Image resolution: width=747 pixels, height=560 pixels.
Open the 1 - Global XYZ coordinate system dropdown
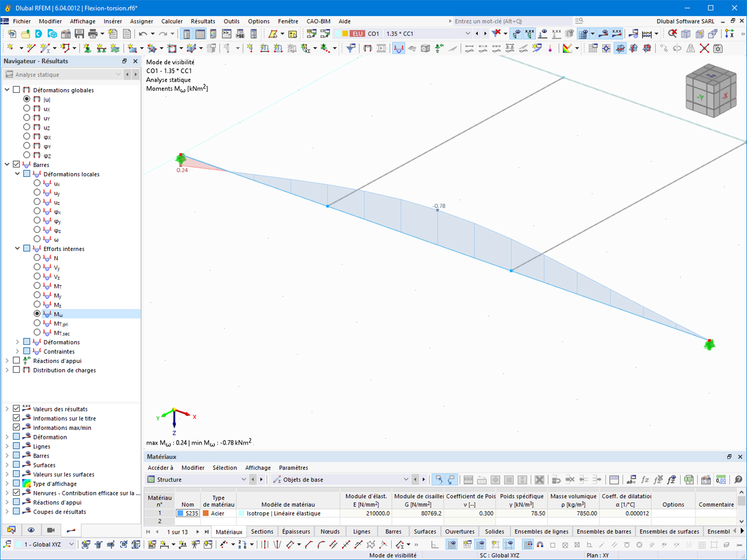tap(45, 545)
